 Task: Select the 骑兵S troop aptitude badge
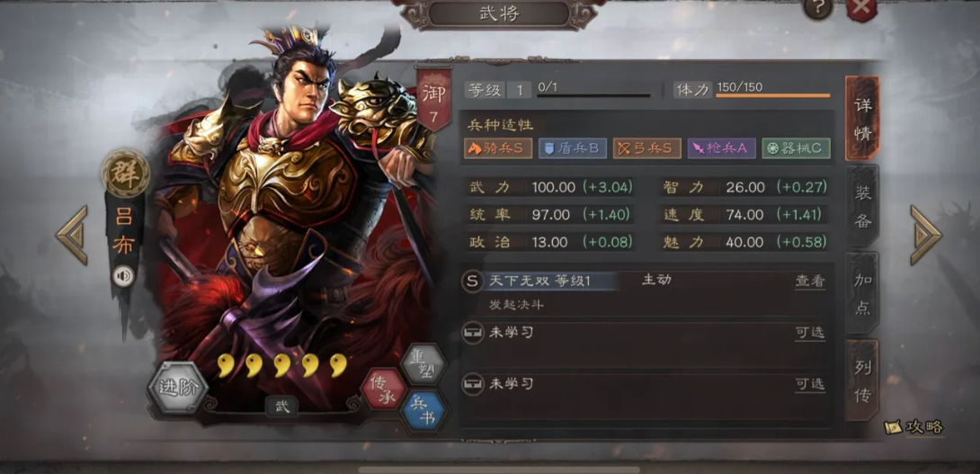(498, 148)
